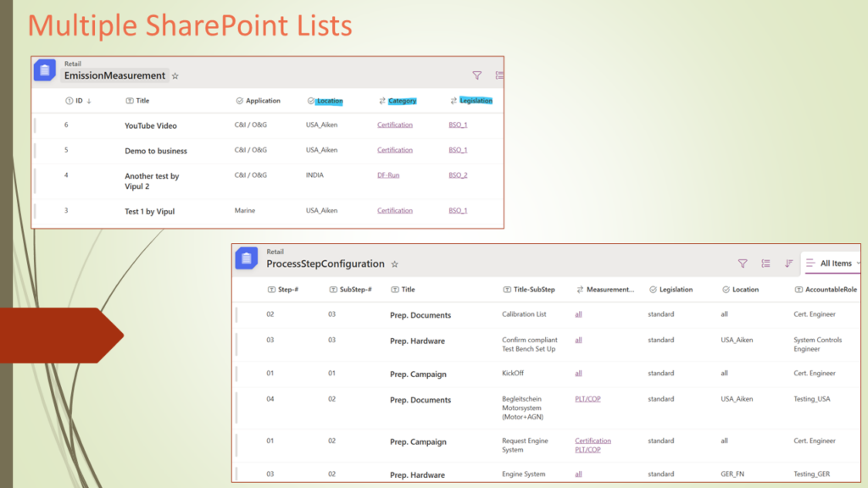Open the Legislation column header in ProcessStepConfiguration
The height and width of the screenshot is (488, 868).
coord(671,290)
